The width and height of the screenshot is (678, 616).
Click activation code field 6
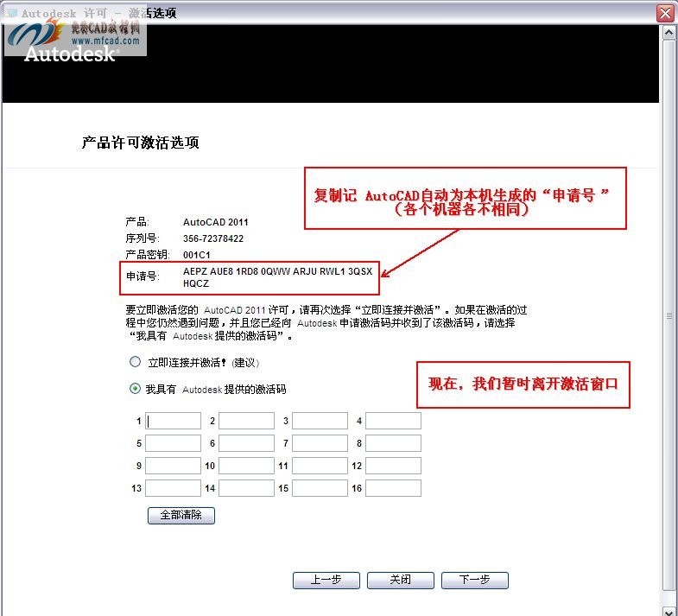[246, 443]
